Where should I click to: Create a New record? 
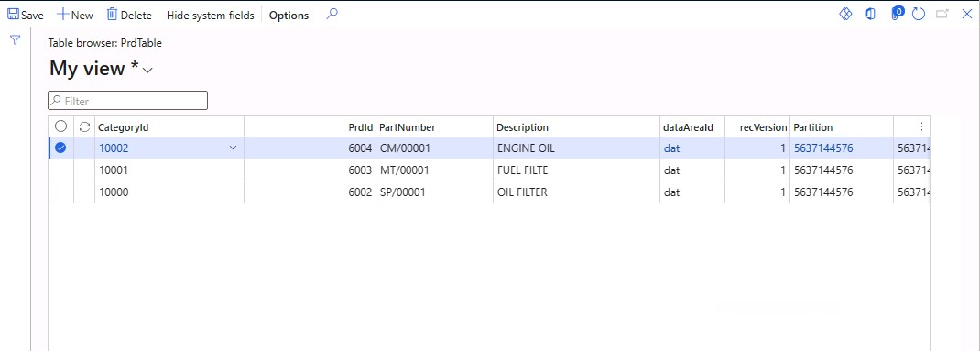[74, 15]
